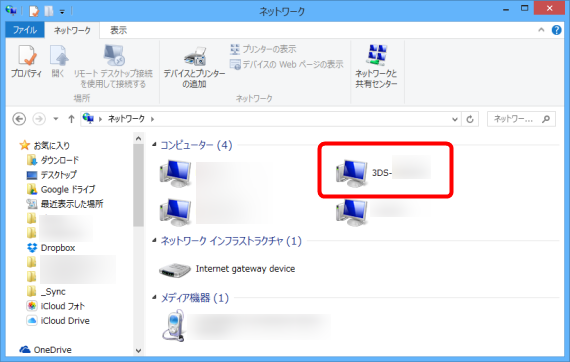Open デスクトップ in favorites
Viewport: 570px width, 362px height.
coord(52,175)
